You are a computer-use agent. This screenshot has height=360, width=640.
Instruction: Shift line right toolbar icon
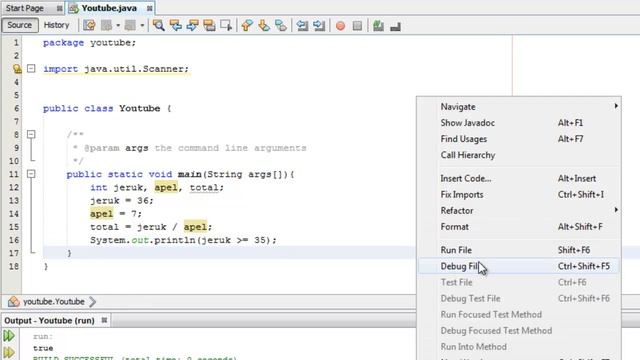(x=319, y=25)
